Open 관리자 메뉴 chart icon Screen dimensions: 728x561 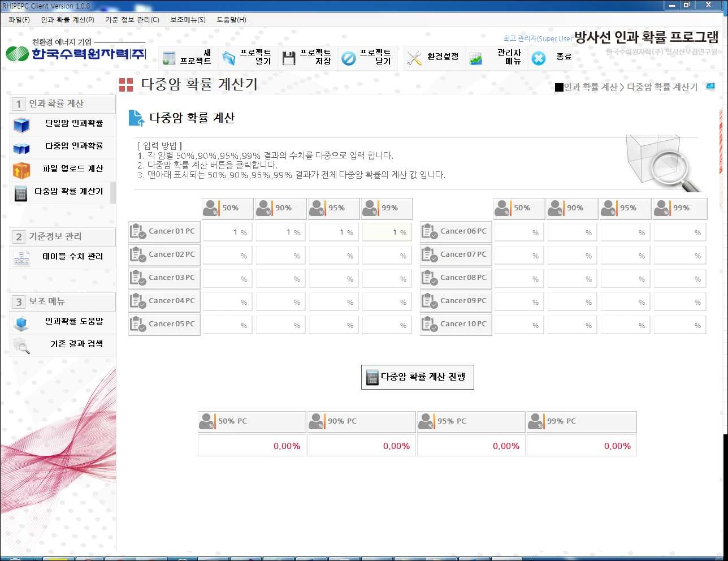[x=476, y=58]
